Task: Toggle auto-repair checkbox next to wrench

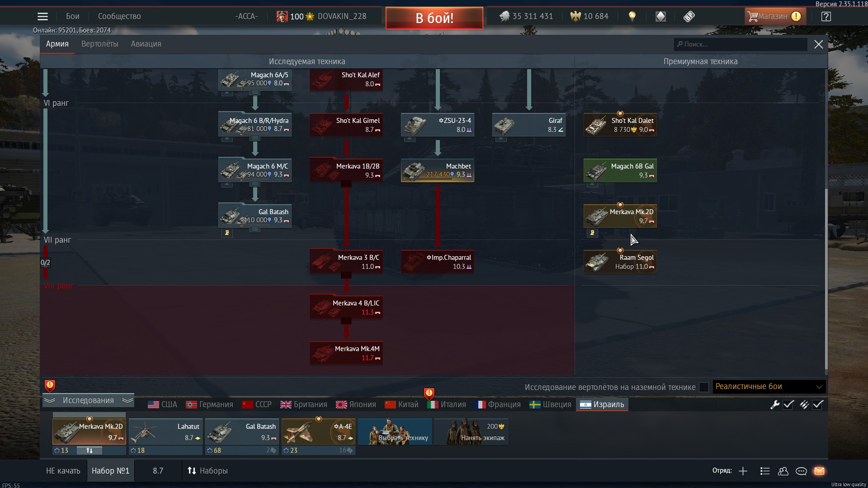Action: coord(788,405)
